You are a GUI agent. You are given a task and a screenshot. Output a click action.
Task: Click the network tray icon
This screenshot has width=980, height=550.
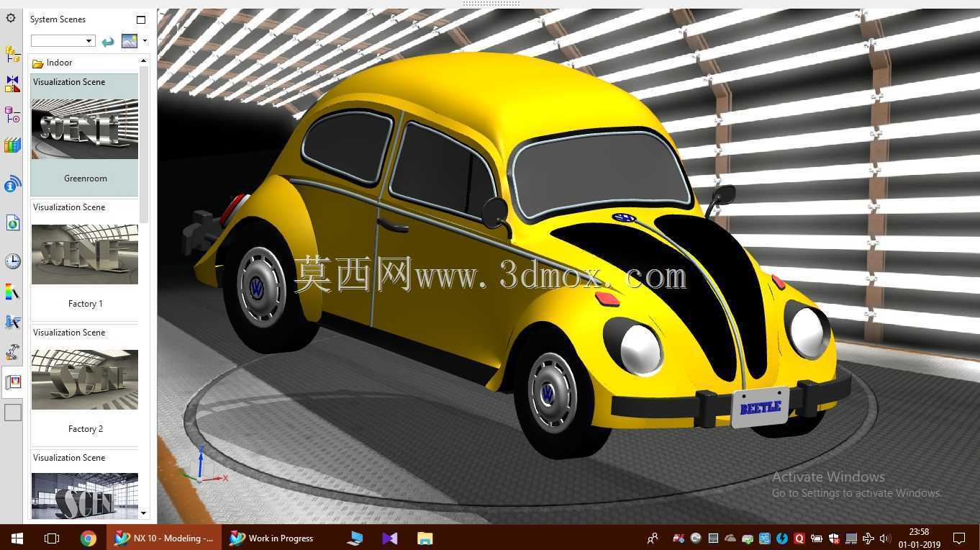coord(850,538)
